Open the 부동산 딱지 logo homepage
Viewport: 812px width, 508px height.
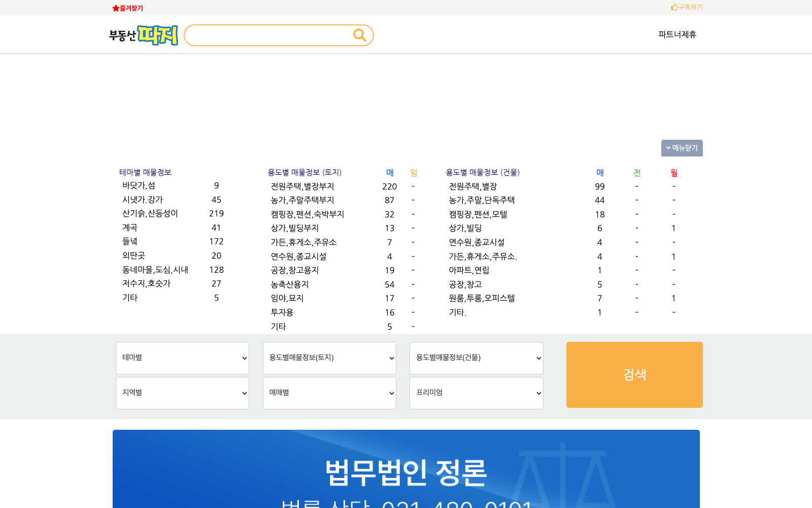click(144, 35)
